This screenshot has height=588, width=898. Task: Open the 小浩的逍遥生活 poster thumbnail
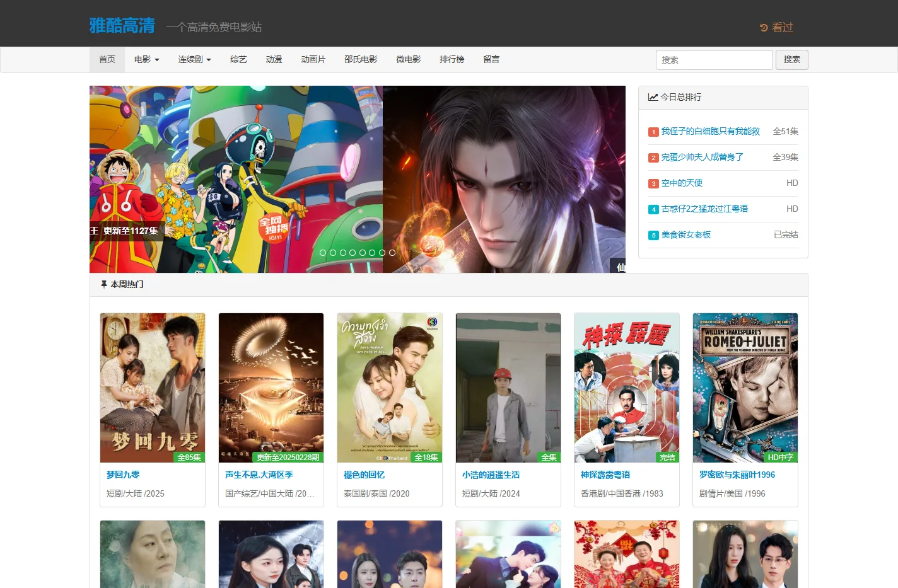(x=508, y=388)
